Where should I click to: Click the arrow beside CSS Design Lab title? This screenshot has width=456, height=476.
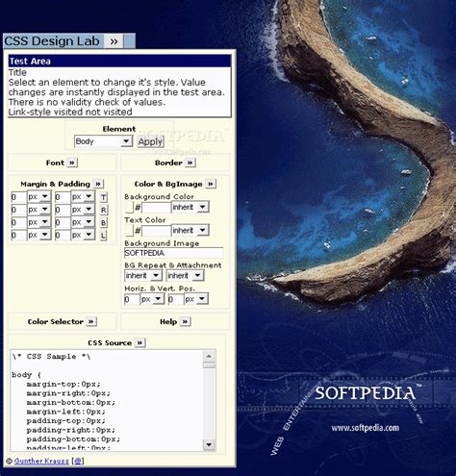(x=114, y=41)
